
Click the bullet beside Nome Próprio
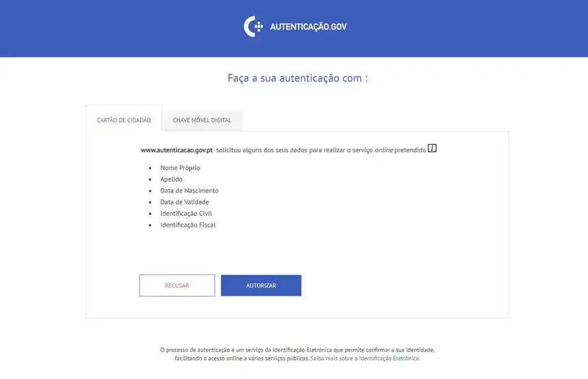[x=150, y=168]
